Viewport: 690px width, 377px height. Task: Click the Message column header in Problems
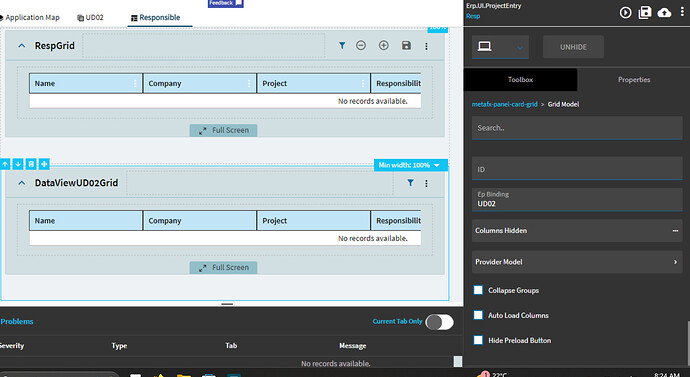[x=352, y=346]
